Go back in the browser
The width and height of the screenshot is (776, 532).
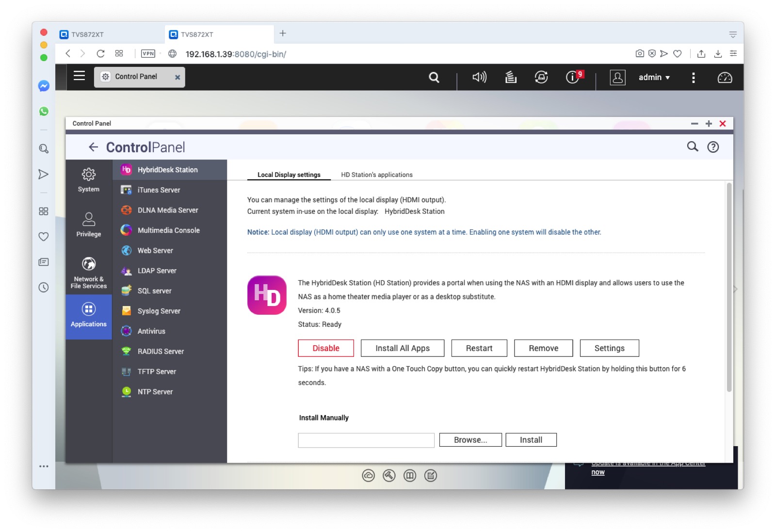pos(68,53)
